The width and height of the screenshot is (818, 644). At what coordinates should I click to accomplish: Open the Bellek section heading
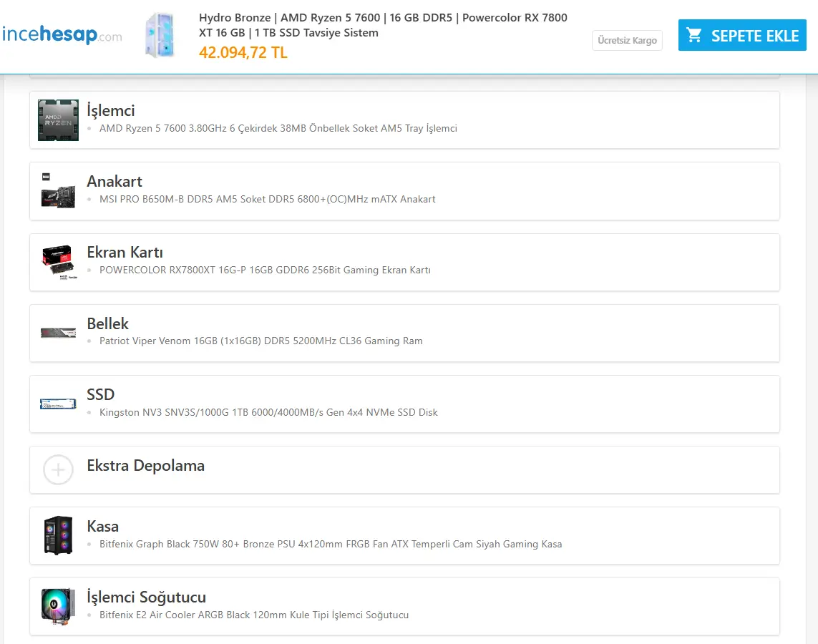(x=107, y=323)
